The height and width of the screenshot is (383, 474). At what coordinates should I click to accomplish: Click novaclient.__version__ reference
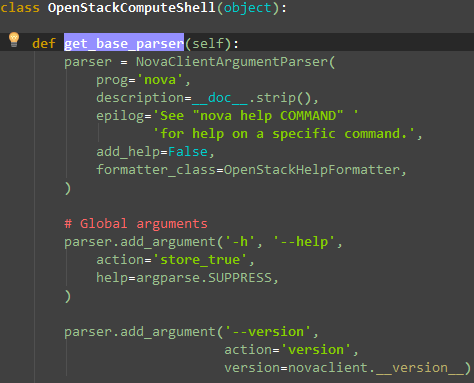pos(376,368)
